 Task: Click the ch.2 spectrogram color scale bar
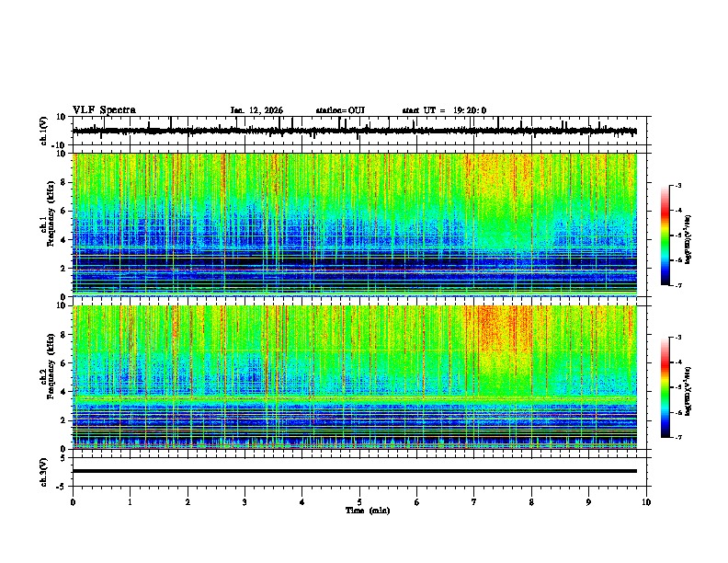click(x=665, y=387)
